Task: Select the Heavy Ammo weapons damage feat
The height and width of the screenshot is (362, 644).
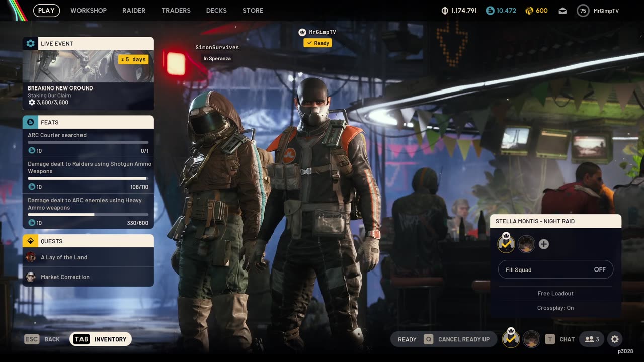Action: [x=88, y=211]
